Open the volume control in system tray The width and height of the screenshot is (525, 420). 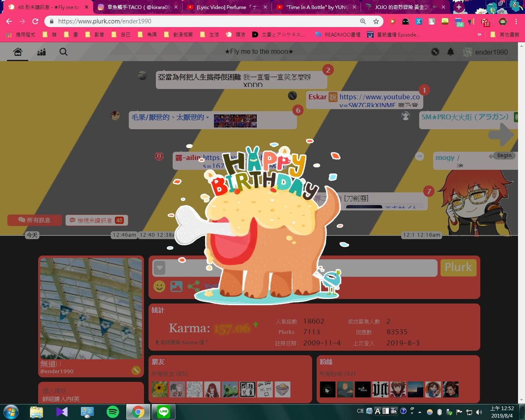[479, 412]
